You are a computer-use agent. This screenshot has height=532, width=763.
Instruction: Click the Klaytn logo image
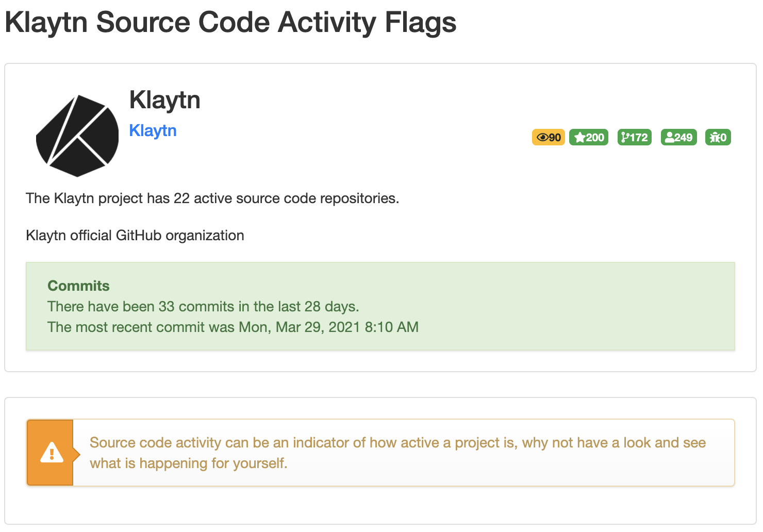point(77,136)
